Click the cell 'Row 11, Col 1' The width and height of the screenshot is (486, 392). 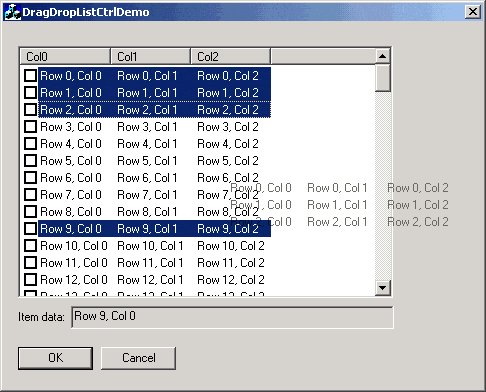150,263
